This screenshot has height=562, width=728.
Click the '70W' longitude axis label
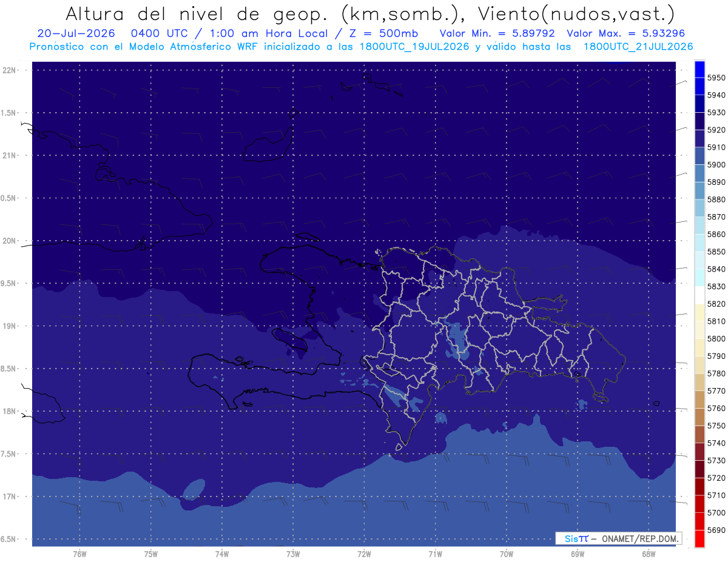pyautogui.click(x=506, y=554)
